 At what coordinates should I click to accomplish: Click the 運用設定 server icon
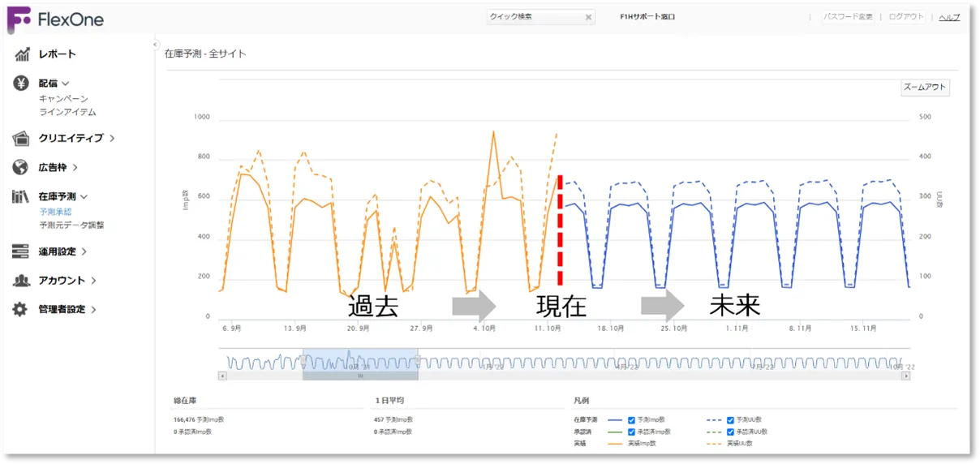pyautogui.click(x=22, y=251)
